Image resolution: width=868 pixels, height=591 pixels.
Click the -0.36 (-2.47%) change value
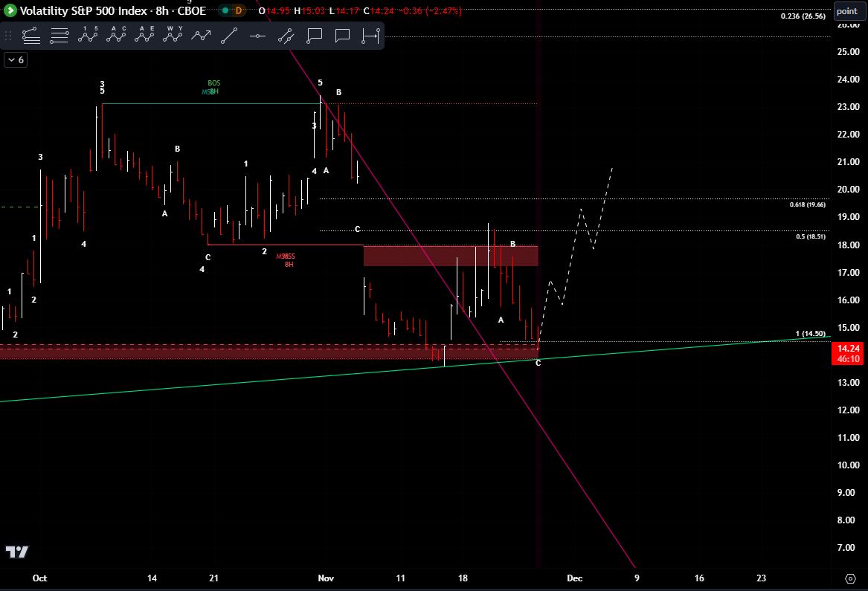(x=430, y=10)
